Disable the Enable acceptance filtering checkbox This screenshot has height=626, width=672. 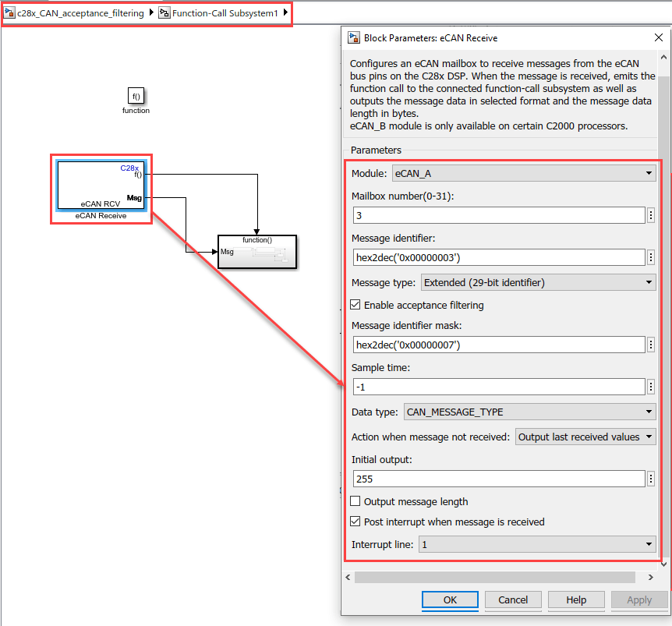pos(356,305)
